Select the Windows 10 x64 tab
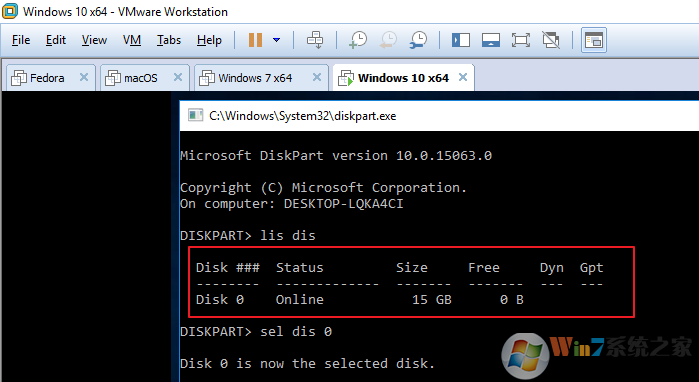The image size is (699, 382). (x=403, y=78)
